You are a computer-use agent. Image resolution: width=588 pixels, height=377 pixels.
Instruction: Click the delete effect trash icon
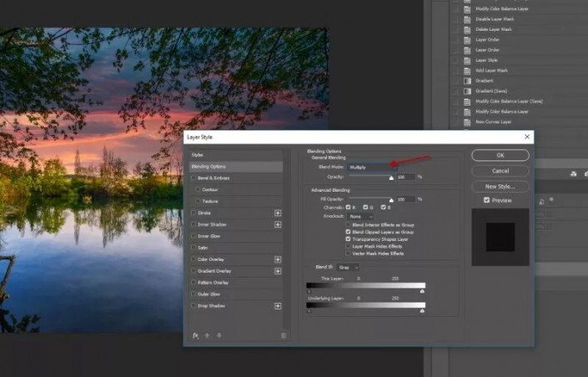pos(284,335)
